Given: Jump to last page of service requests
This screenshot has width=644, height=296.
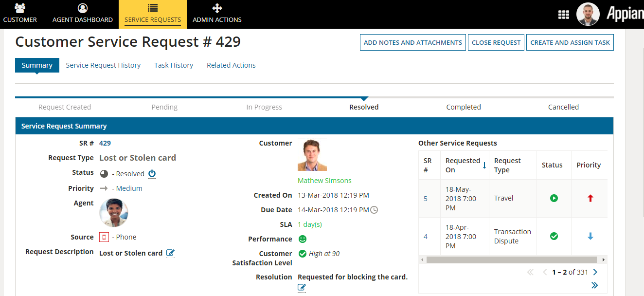Looking at the screenshot, I should click(594, 285).
